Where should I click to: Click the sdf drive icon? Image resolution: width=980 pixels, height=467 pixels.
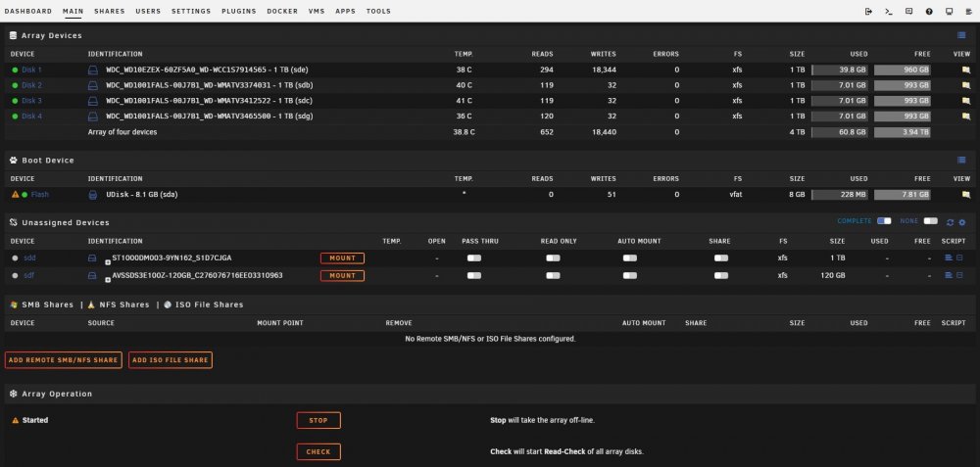[92, 275]
